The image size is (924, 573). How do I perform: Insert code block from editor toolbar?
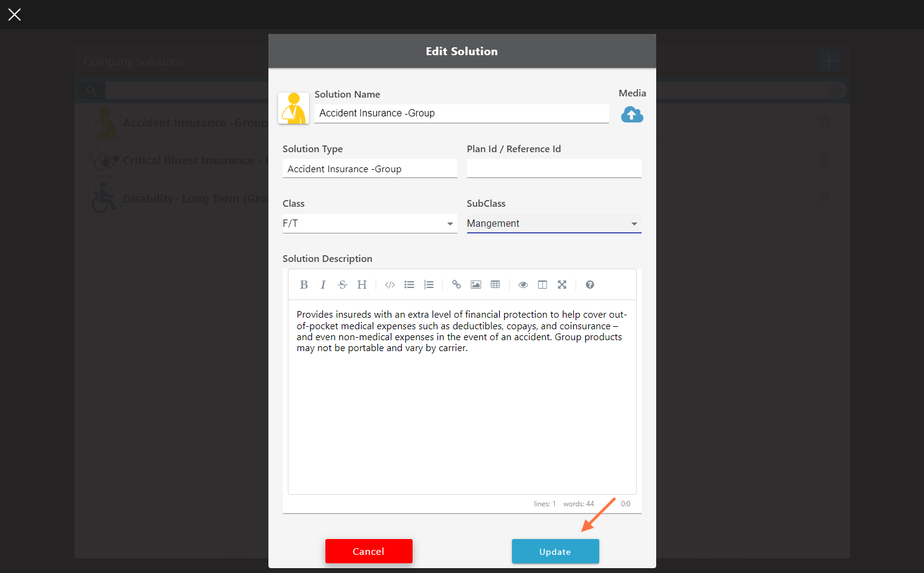(390, 284)
